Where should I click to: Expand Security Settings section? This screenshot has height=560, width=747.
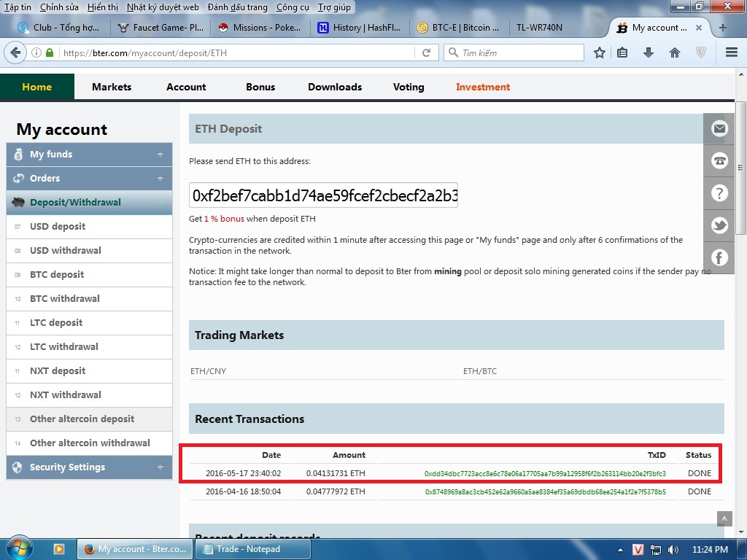tap(89, 467)
